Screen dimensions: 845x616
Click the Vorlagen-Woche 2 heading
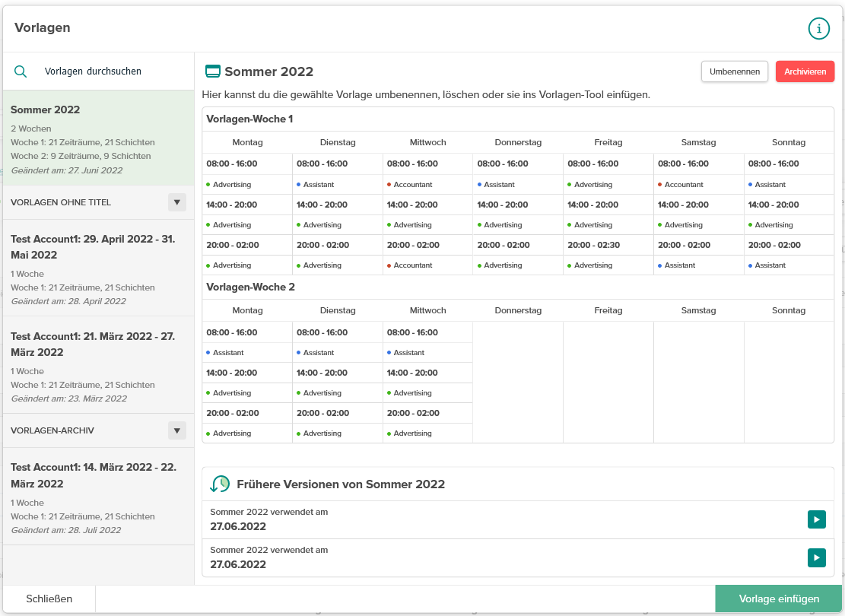[250, 287]
